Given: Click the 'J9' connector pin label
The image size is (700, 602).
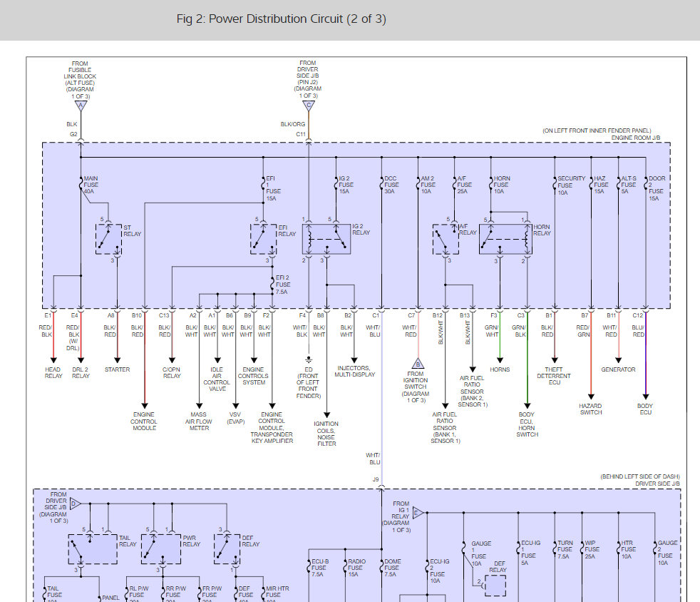Looking at the screenshot, I should click(x=376, y=479).
